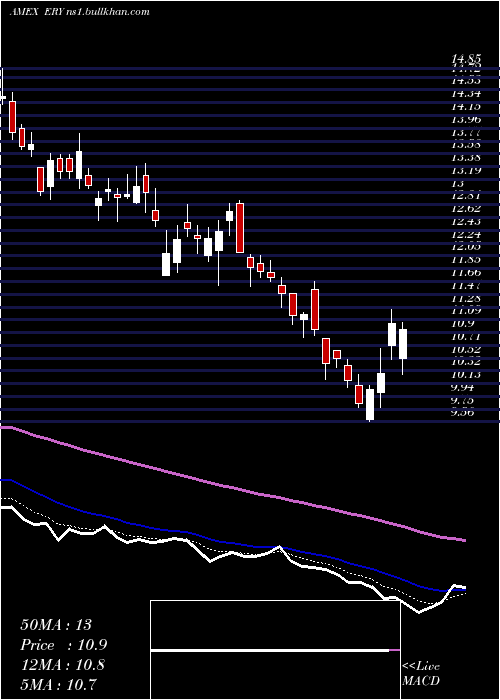Select the 13 price axis label

pos(458,183)
